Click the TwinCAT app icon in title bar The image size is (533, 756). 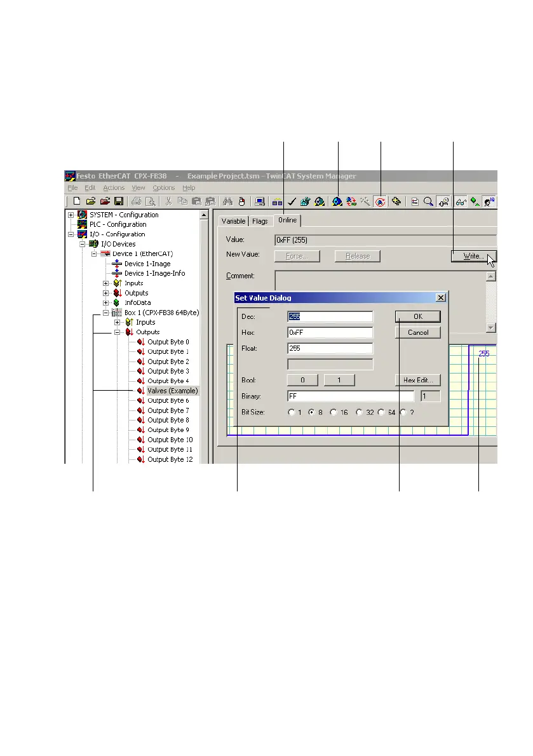(71, 176)
